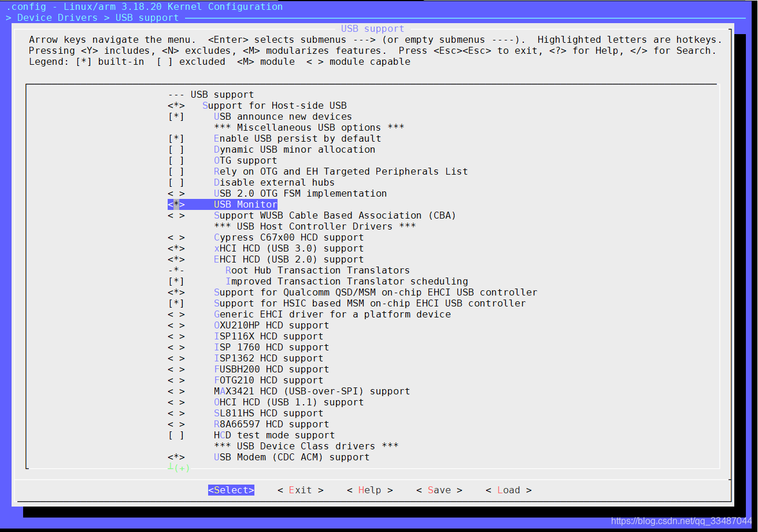Click USB support in breadcrumb path

[147, 18]
